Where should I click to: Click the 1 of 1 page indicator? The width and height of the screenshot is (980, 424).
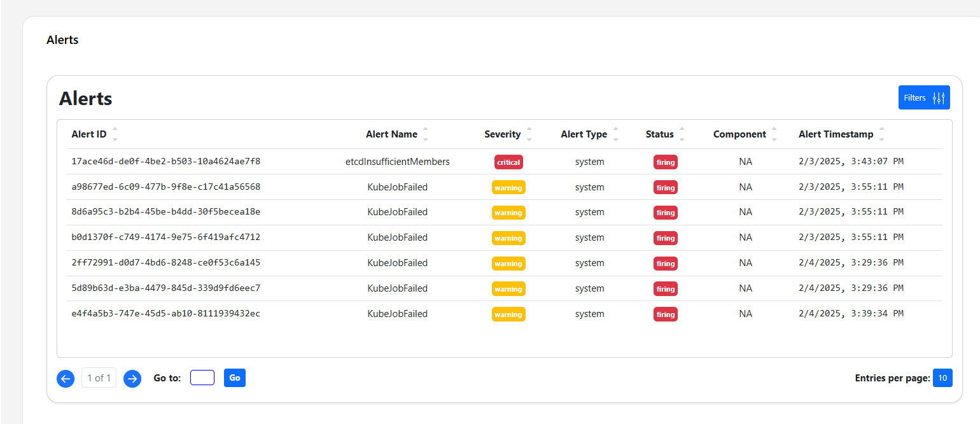click(x=99, y=378)
